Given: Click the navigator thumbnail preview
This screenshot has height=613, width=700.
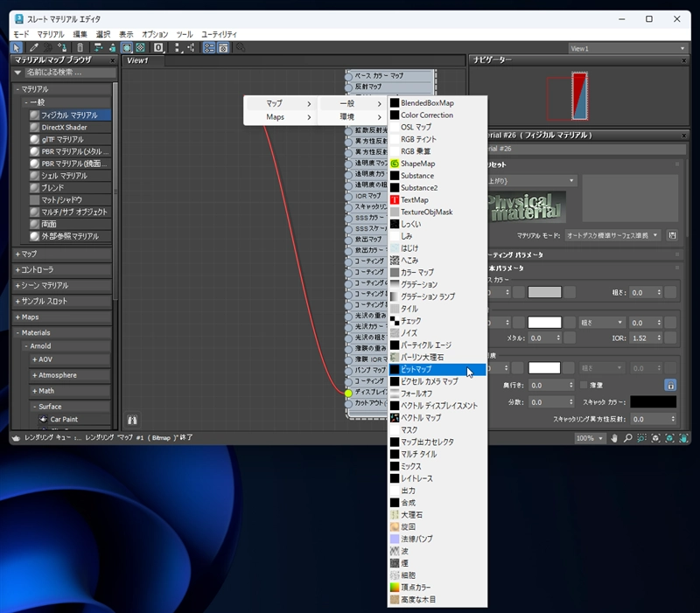Looking at the screenshot, I should [579, 96].
